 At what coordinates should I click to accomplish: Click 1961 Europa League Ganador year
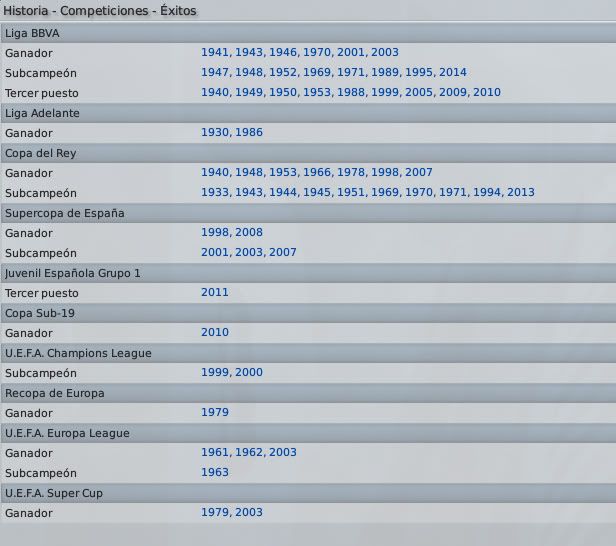tap(215, 453)
